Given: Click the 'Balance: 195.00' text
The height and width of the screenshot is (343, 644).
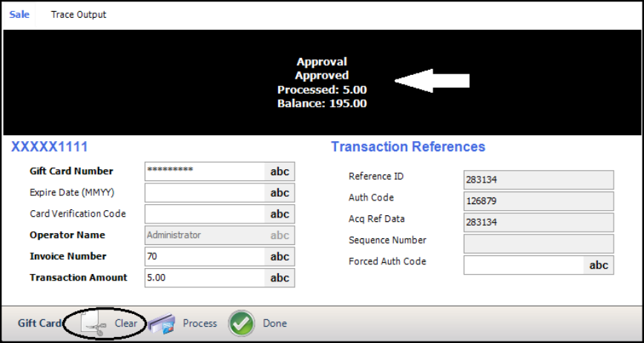Looking at the screenshot, I should 322,103.
